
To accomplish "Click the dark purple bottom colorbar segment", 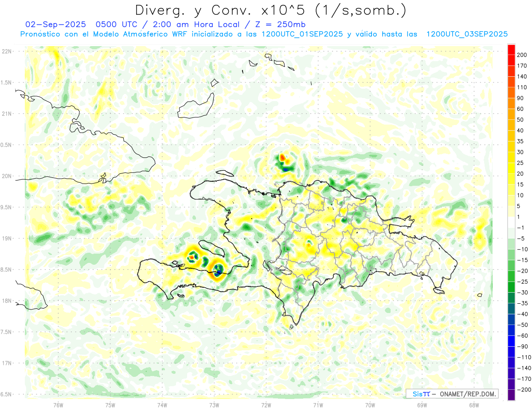I will click(x=511, y=395).
